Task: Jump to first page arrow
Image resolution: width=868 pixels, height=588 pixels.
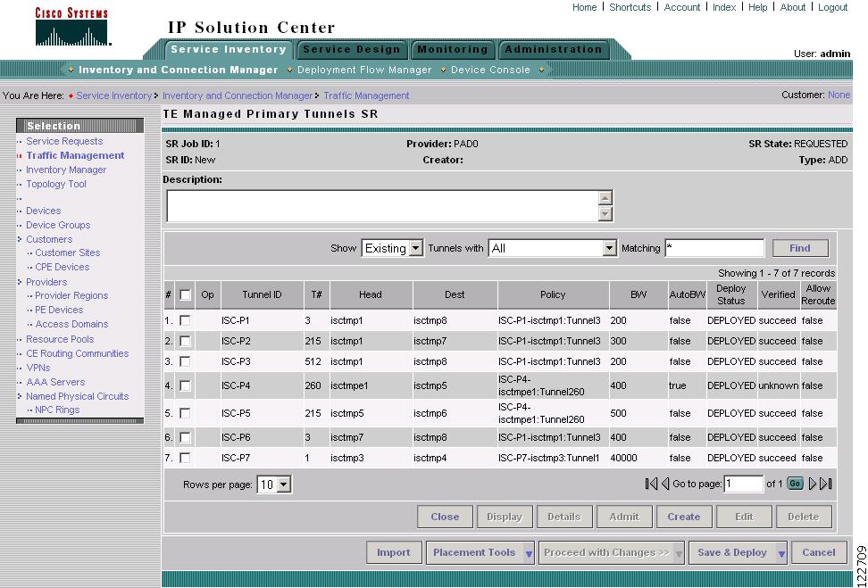Action: 651,484
